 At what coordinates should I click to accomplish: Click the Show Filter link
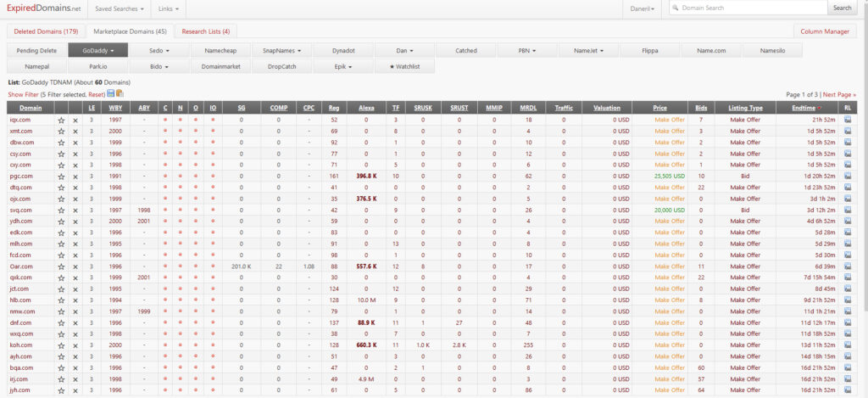[x=23, y=94]
